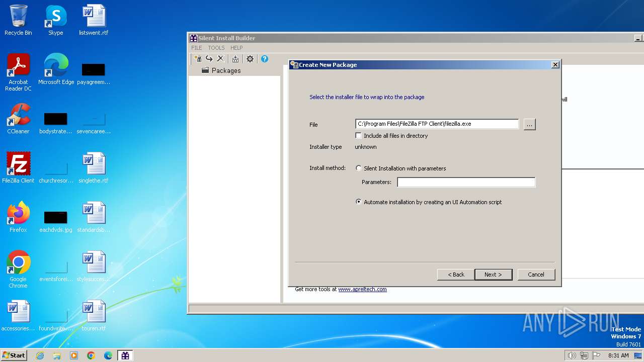The image size is (644, 362).
Task: Click the blue help question mark icon
Action: 265,59
